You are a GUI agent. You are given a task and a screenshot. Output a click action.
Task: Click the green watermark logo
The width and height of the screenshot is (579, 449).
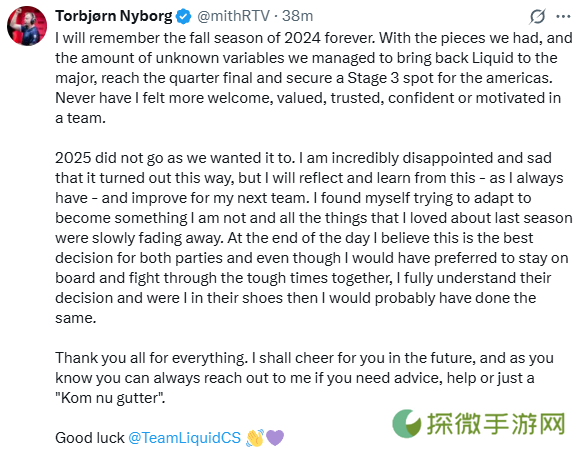(407, 424)
